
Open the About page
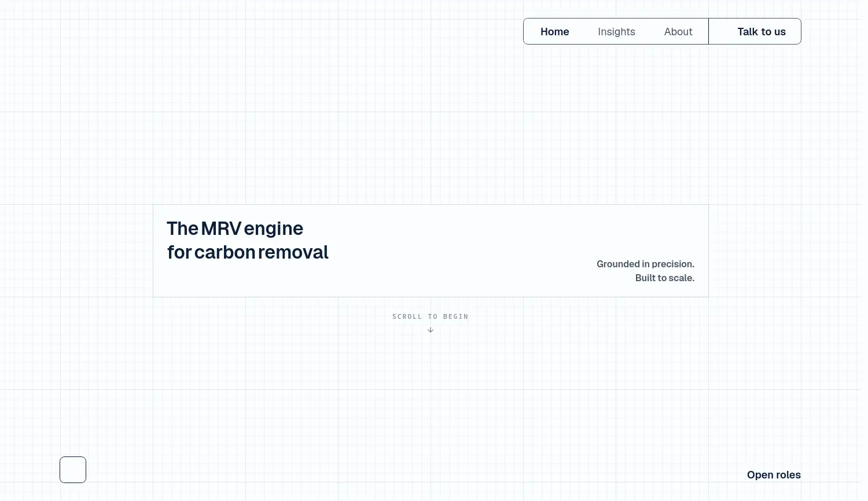point(678,32)
